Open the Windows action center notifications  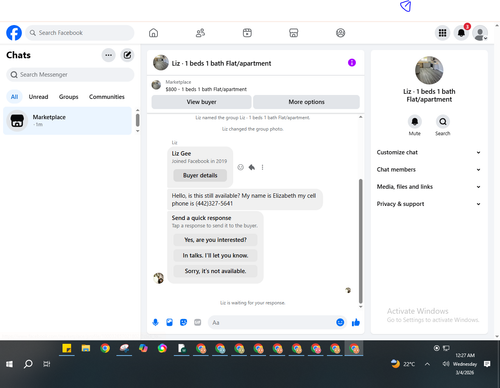487,364
